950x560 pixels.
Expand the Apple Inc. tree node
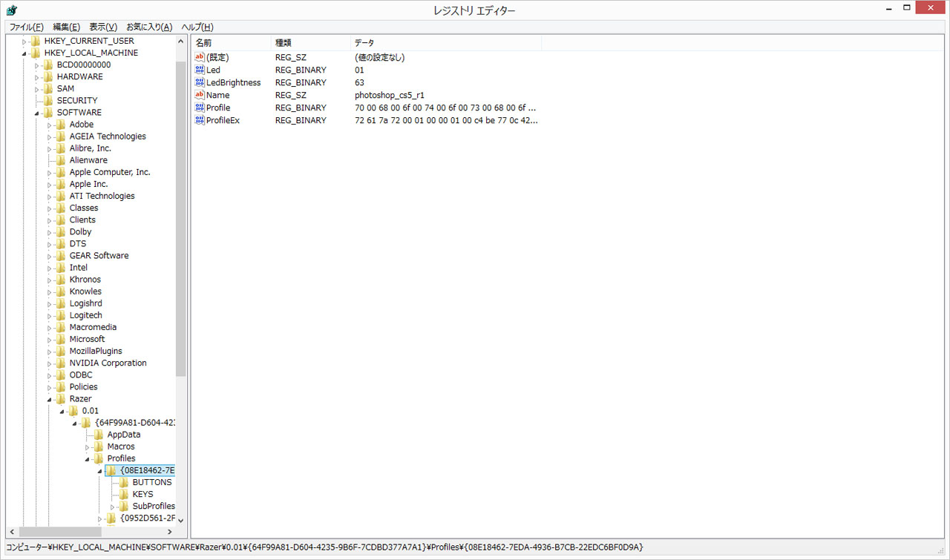50,184
